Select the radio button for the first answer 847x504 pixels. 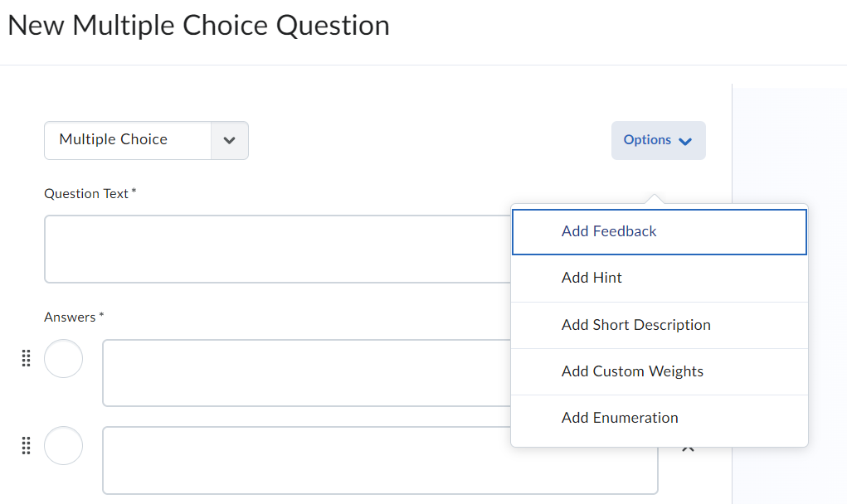click(x=63, y=358)
